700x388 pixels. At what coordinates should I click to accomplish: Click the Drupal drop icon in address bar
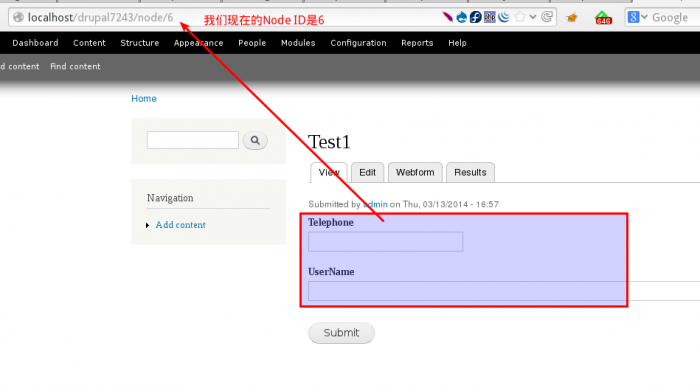pos(462,17)
